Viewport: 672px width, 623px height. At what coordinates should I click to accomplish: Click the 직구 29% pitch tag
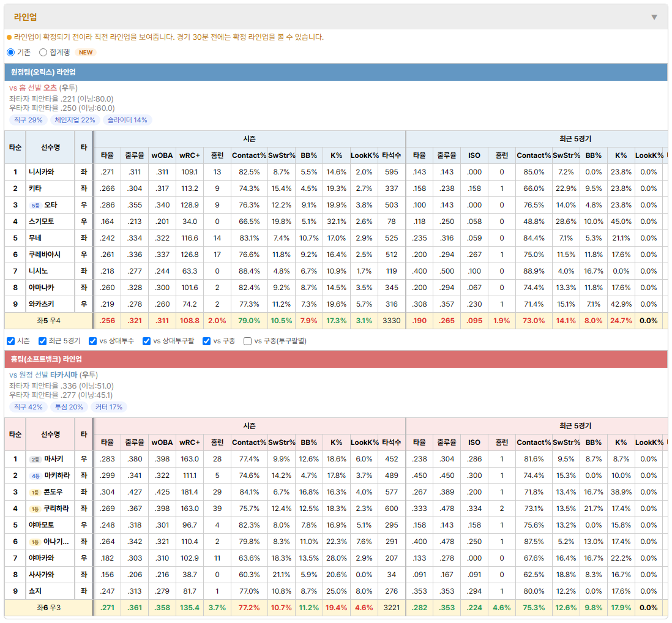pyautogui.click(x=28, y=120)
